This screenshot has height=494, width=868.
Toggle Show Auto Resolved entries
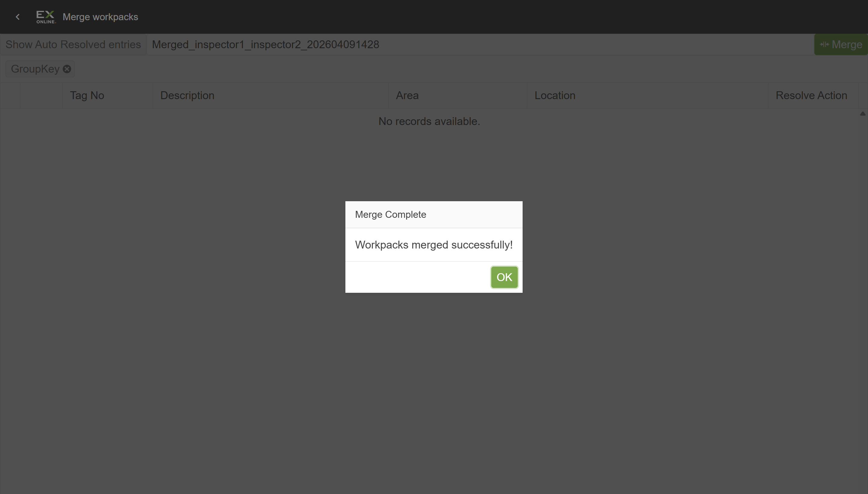[x=73, y=45]
